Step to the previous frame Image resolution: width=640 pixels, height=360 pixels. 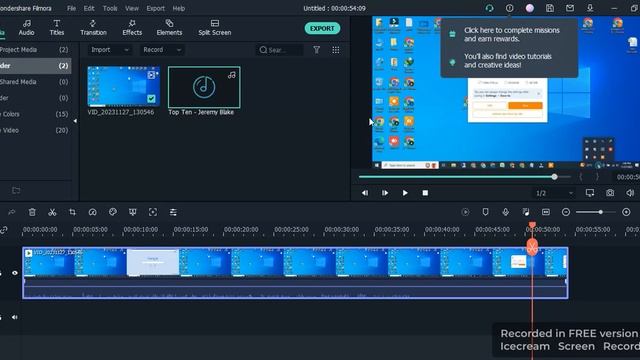pyautogui.click(x=364, y=193)
